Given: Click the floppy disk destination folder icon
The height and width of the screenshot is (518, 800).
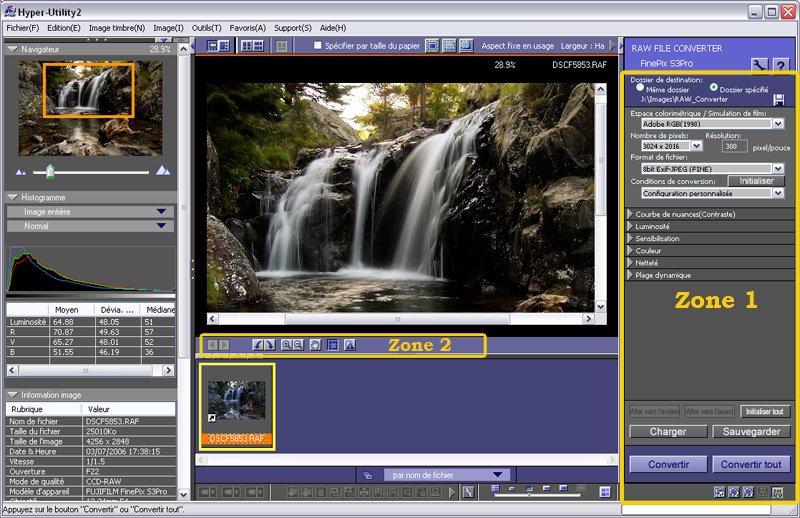Looking at the screenshot, I should pyautogui.click(x=778, y=99).
